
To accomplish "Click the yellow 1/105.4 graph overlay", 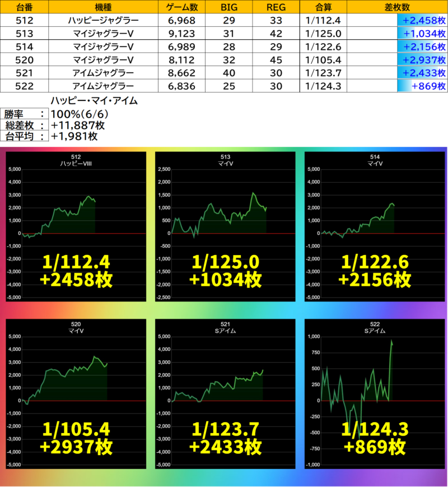I will 76,429.
